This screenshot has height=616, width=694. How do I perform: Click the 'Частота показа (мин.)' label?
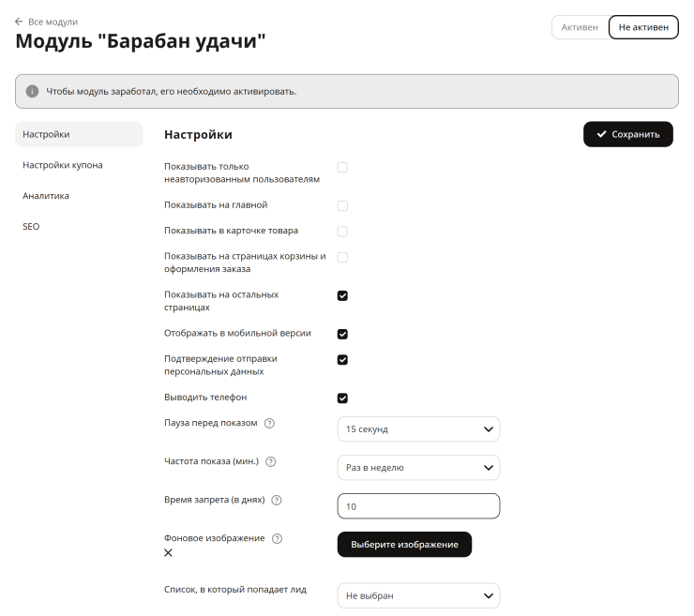tap(212, 461)
